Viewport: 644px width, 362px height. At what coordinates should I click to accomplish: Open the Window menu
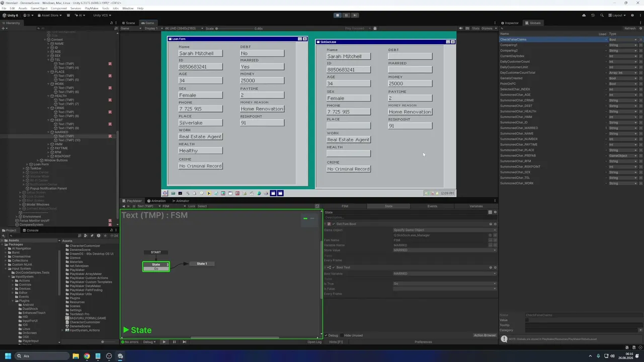(128, 9)
